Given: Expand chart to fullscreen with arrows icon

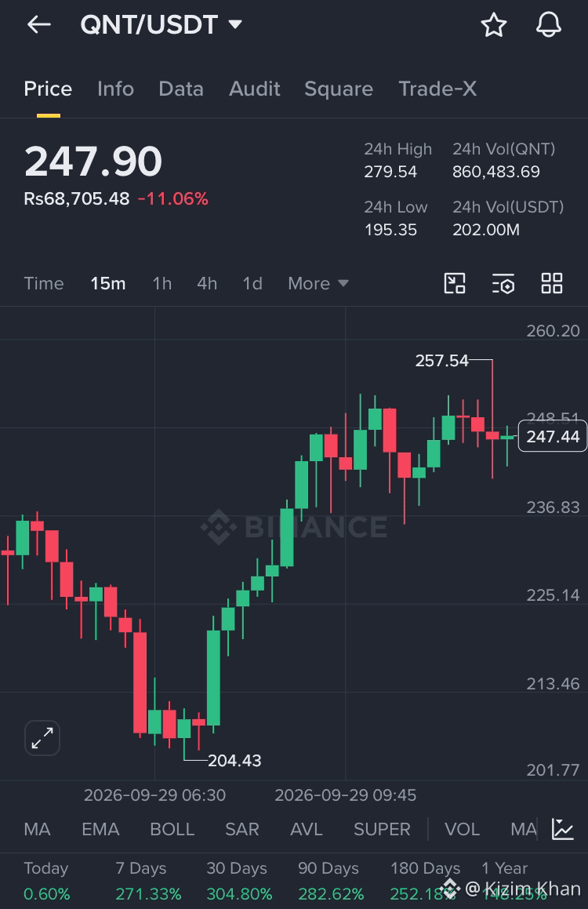Looking at the screenshot, I should [42, 738].
